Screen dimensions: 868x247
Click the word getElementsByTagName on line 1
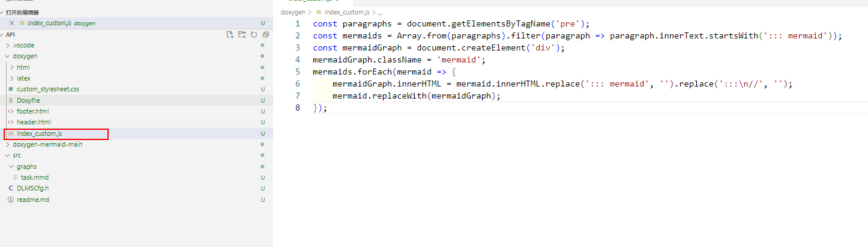(x=501, y=24)
